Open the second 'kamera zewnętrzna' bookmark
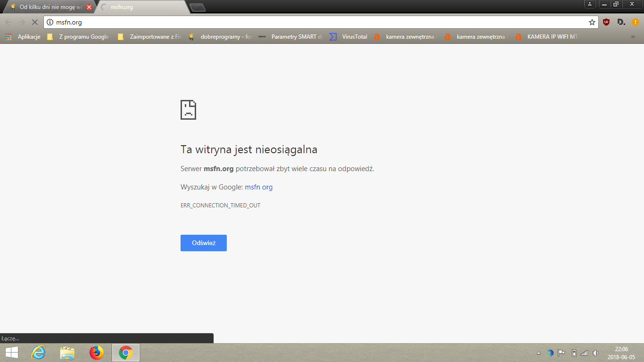This screenshot has height=362, width=644. (x=476, y=37)
